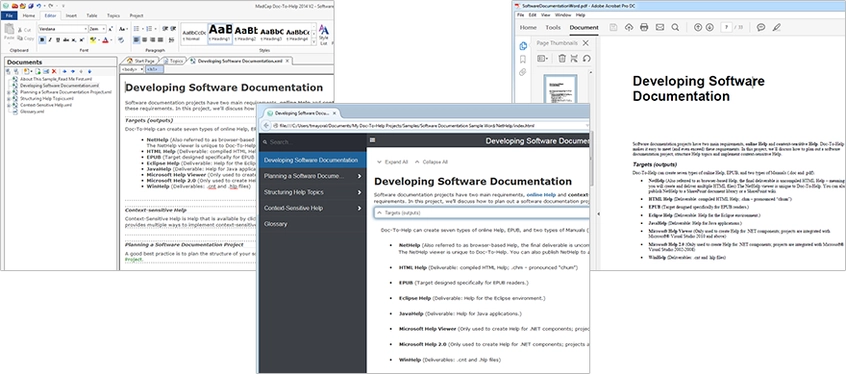The width and height of the screenshot is (846, 374).
Task: Open View menu in Acrobat
Action: click(545, 15)
